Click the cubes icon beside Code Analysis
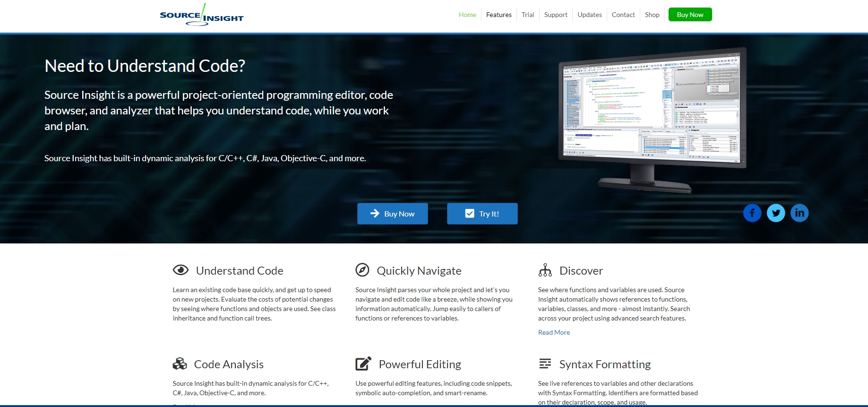 tap(180, 364)
